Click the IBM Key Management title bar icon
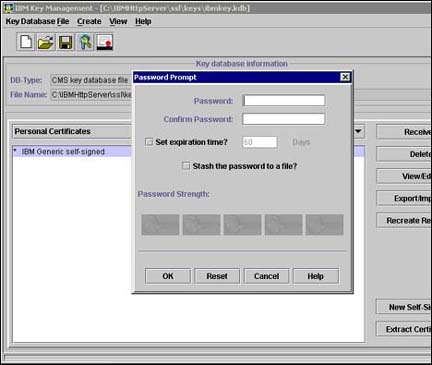The image size is (432, 365). coord(9,8)
